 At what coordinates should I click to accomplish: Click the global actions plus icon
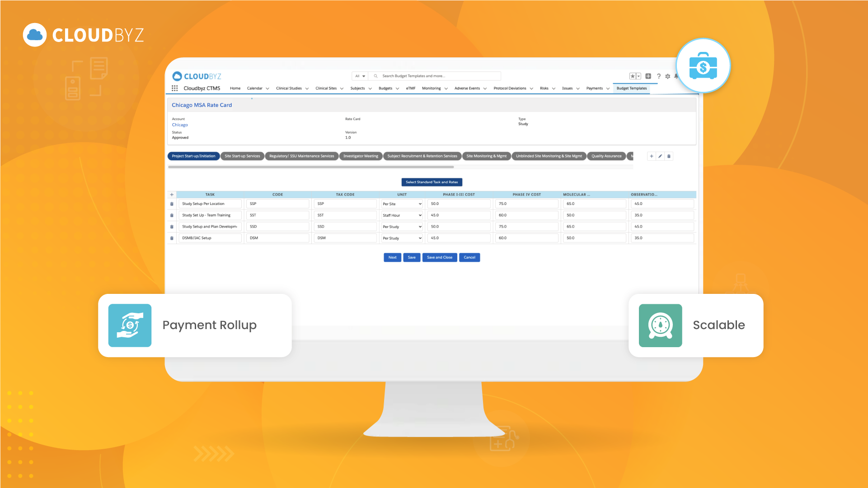(648, 76)
